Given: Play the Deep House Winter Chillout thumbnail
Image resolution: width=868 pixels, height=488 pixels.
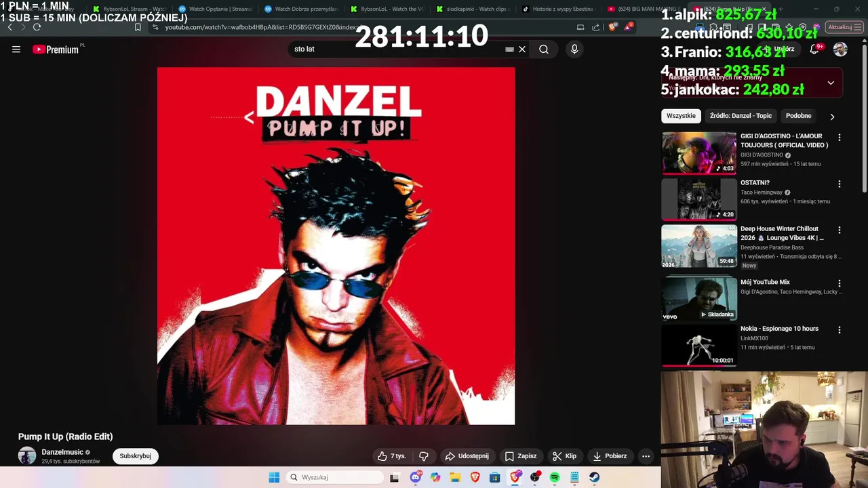Looking at the screenshot, I should pos(699,246).
